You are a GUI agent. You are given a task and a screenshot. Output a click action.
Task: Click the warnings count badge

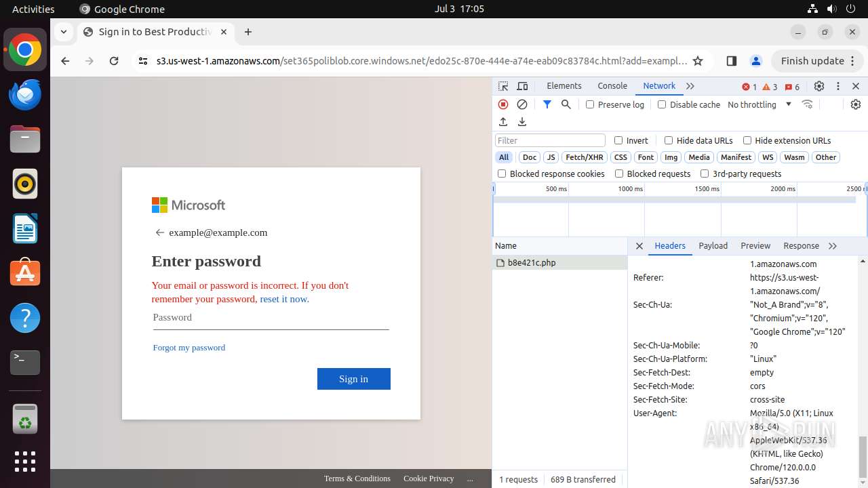pos(770,87)
